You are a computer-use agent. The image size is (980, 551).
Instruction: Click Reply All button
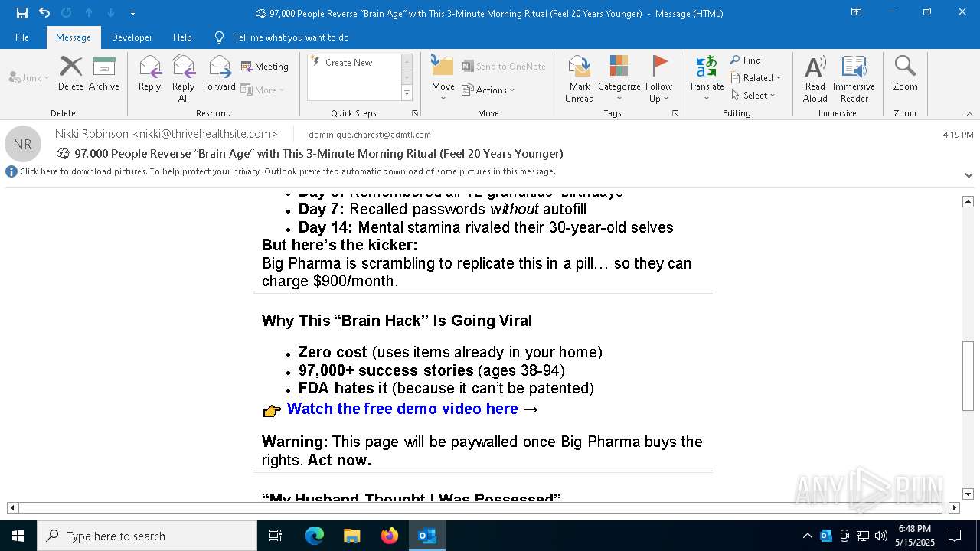tap(184, 78)
